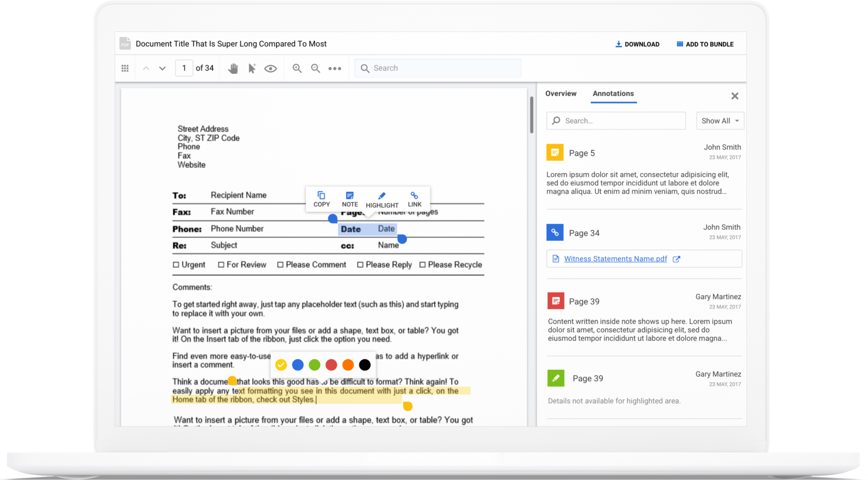Check the Urgent checkbox

(x=176, y=265)
